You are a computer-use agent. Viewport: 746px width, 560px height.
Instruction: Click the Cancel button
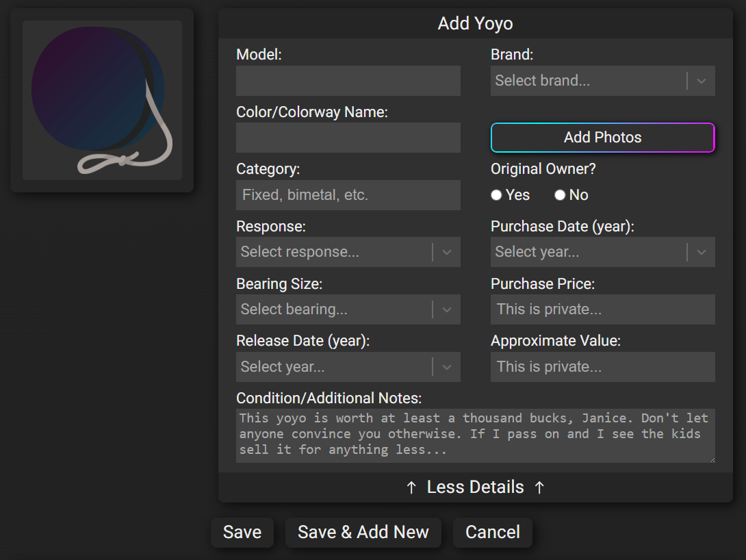coord(493,533)
